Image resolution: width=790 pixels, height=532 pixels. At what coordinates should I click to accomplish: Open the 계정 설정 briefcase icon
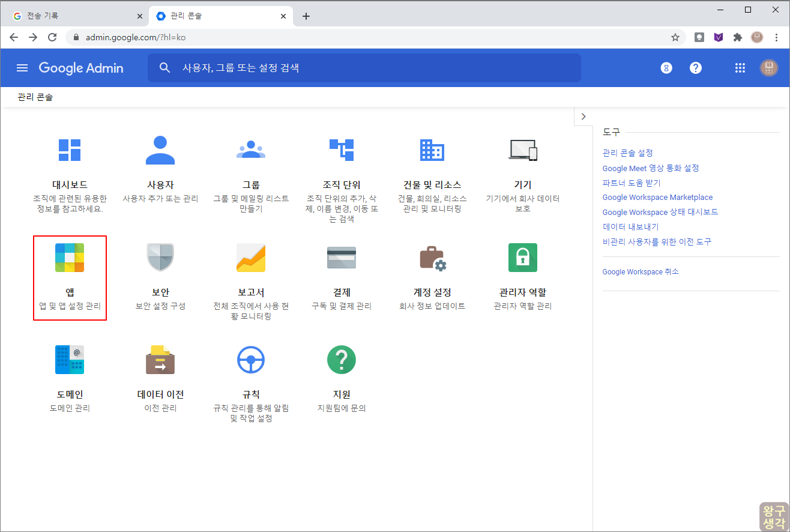432,258
